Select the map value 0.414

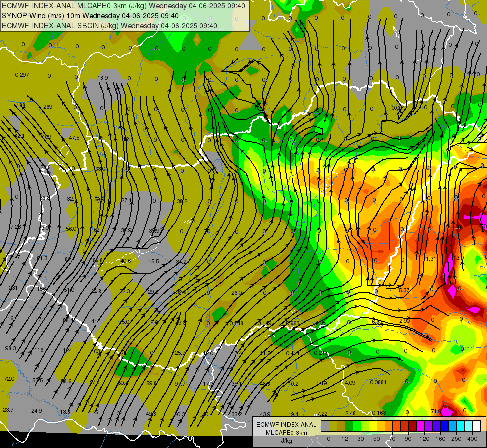(x=292, y=353)
